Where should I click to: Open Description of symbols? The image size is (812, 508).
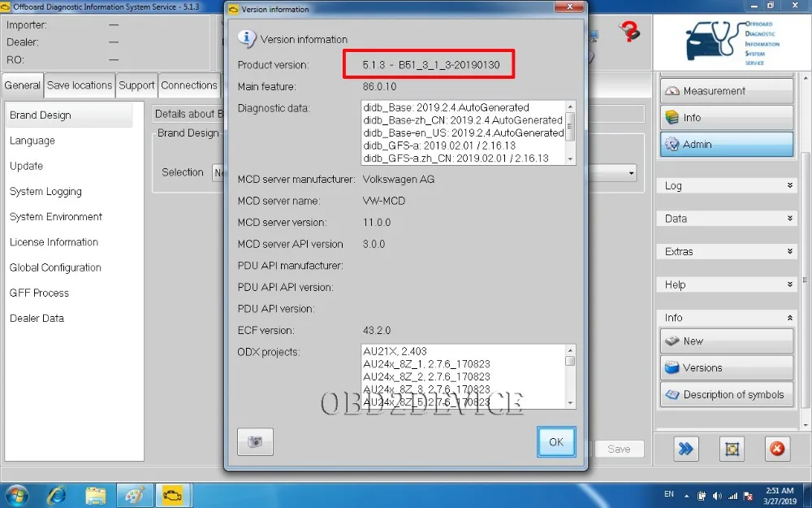(x=727, y=394)
